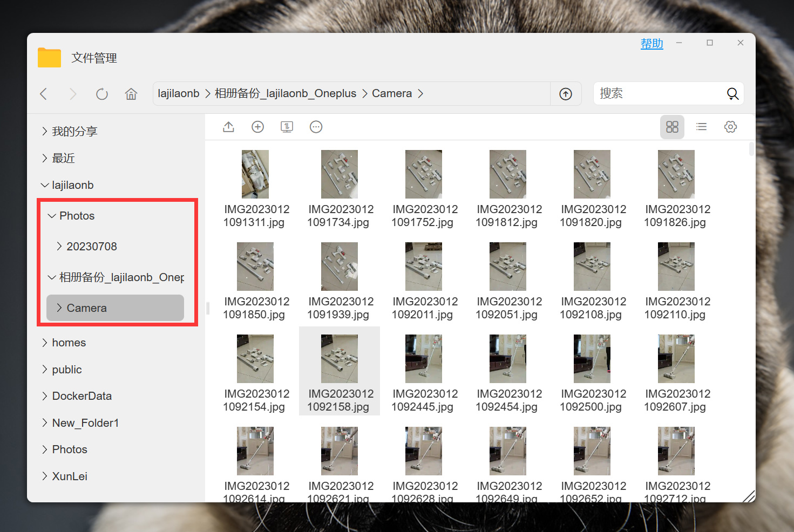Click lajilaonb in the breadcrumb path
The width and height of the screenshot is (794, 532).
(x=179, y=93)
